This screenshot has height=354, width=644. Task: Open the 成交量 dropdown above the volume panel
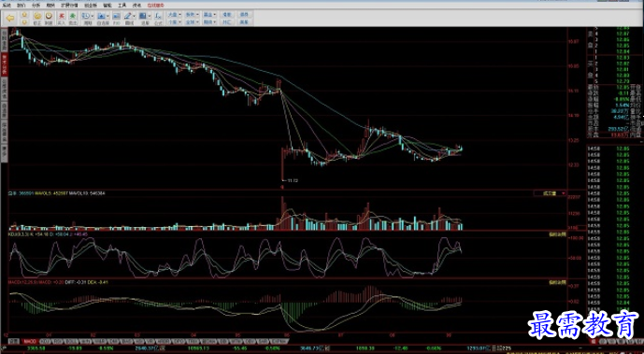[x=550, y=193]
